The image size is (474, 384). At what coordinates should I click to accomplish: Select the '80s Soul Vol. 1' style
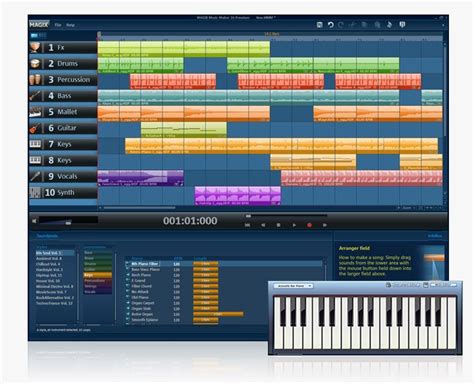click(x=55, y=253)
